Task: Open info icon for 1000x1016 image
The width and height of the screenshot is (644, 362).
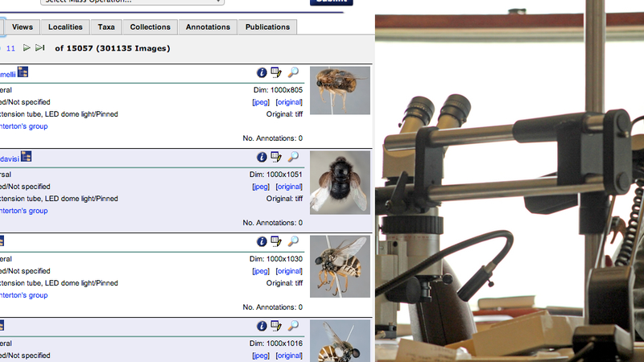Action: (262, 327)
